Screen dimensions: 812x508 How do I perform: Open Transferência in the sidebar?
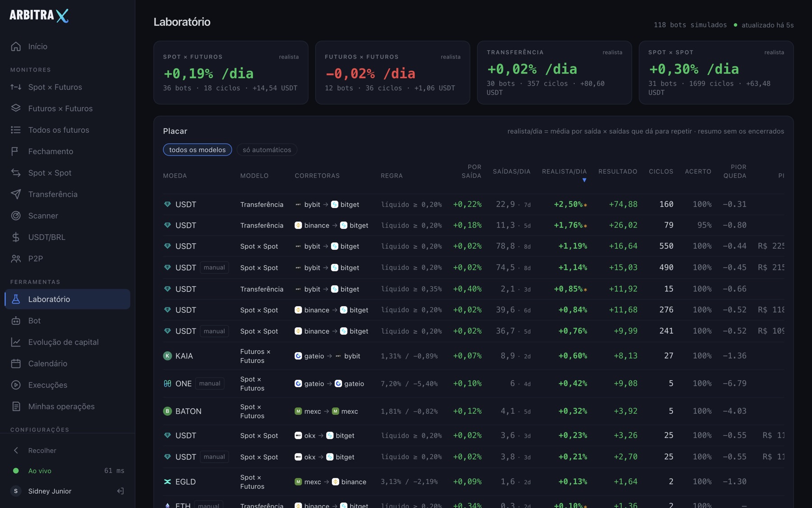(x=68, y=194)
